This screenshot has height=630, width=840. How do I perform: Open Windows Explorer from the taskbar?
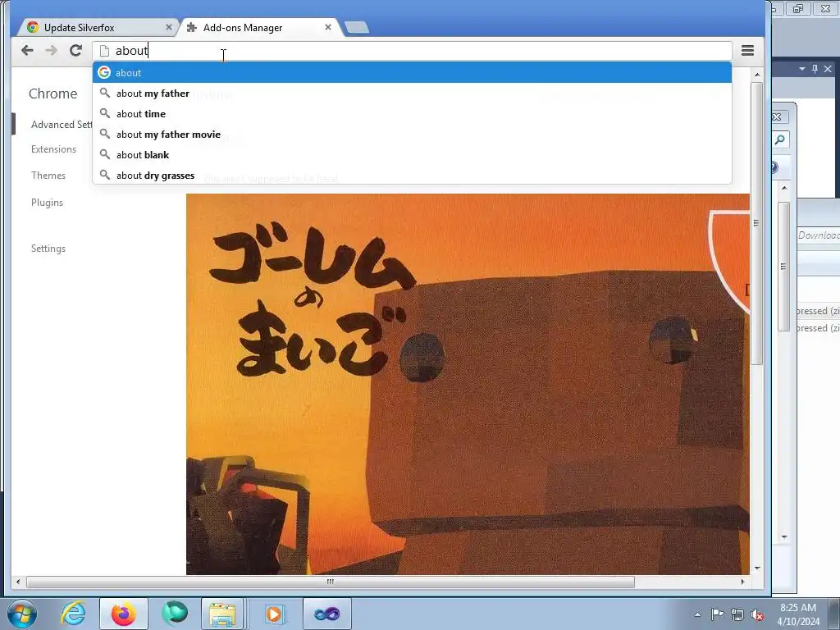(x=223, y=614)
